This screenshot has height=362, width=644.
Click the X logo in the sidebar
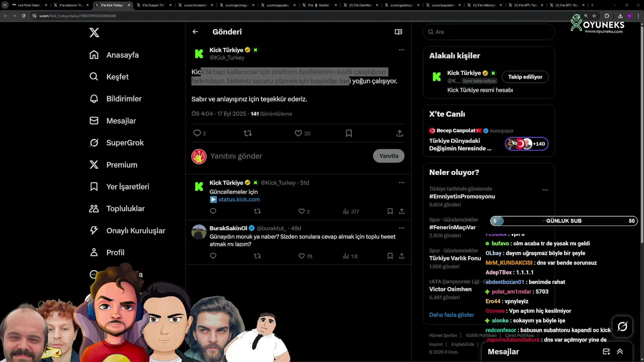(94, 33)
